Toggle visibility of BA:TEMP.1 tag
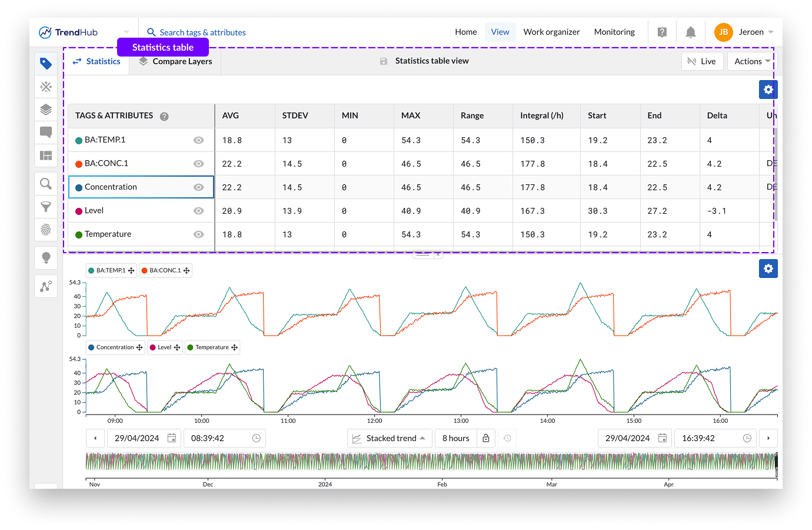 tap(199, 140)
